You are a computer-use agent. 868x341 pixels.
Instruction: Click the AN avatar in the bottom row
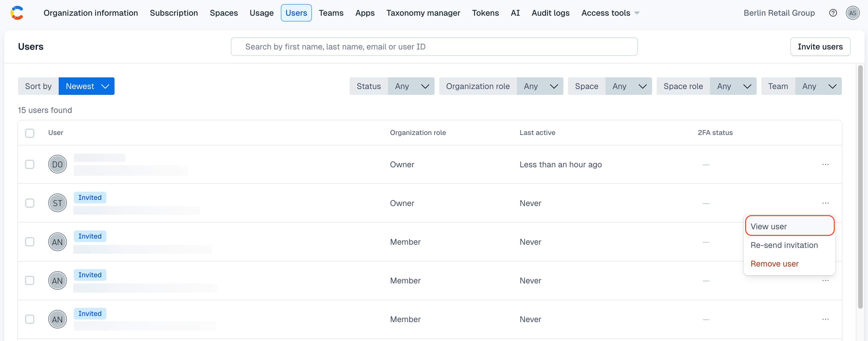coord(57,319)
